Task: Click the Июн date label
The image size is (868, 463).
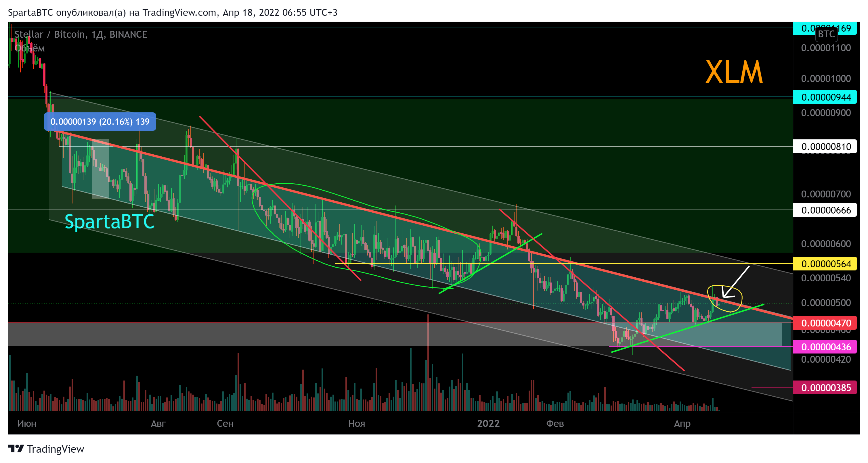Action: (x=27, y=423)
